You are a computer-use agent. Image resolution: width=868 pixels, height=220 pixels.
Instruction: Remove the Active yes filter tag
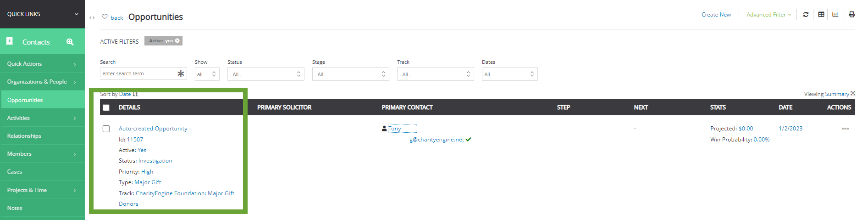[177, 41]
